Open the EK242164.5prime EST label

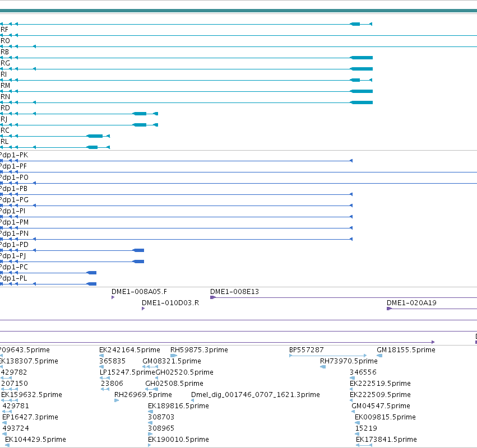(129, 350)
